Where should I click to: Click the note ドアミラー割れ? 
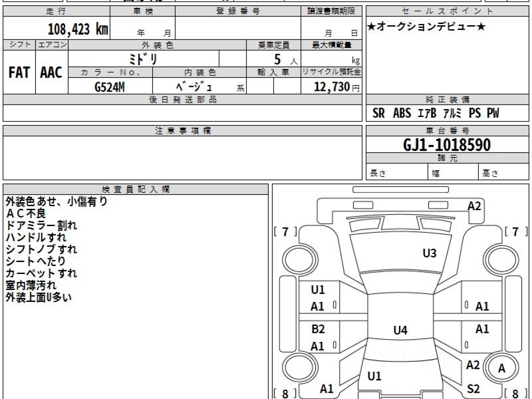tap(42, 225)
